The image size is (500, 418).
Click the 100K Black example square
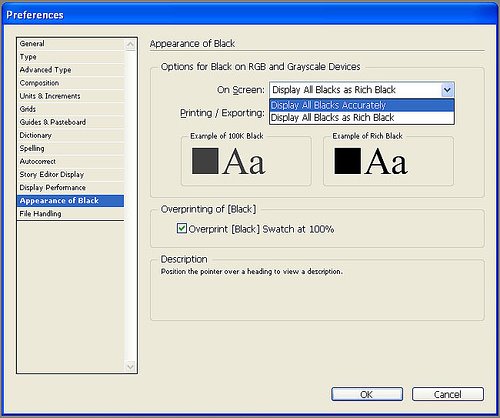205,161
